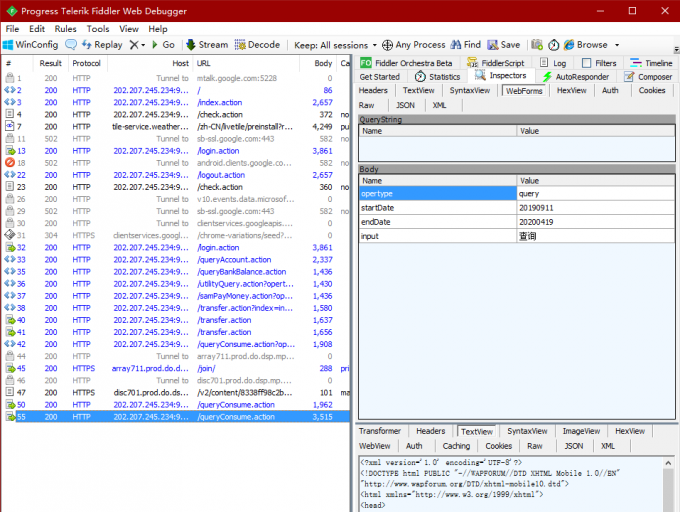Select session 31 chrome-variations row icon
680x512 pixels.
click(10, 235)
